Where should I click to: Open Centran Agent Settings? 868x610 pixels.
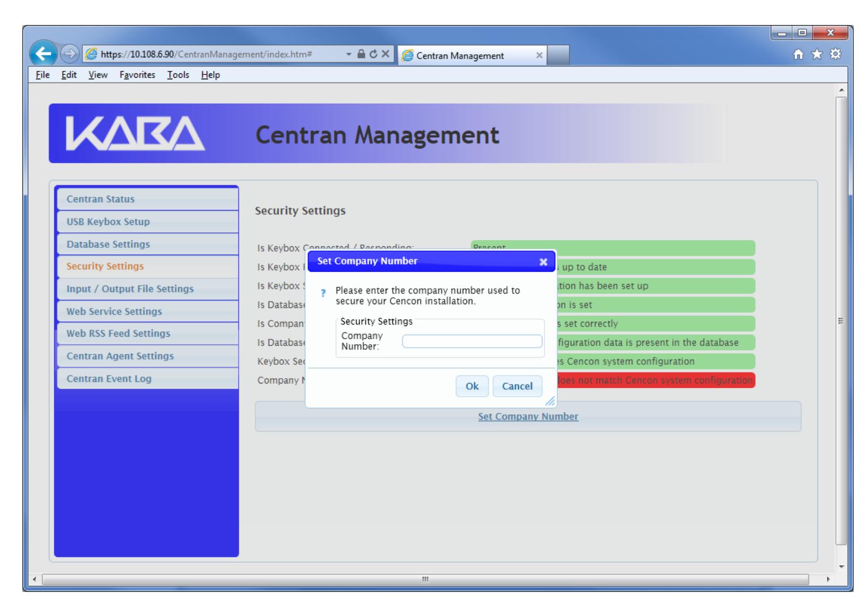point(147,356)
